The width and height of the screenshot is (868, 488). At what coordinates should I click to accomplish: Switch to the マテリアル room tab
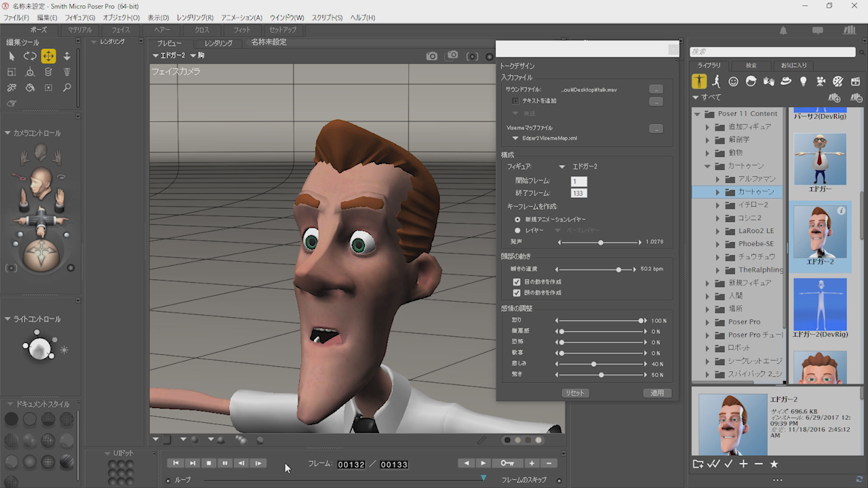[79, 30]
